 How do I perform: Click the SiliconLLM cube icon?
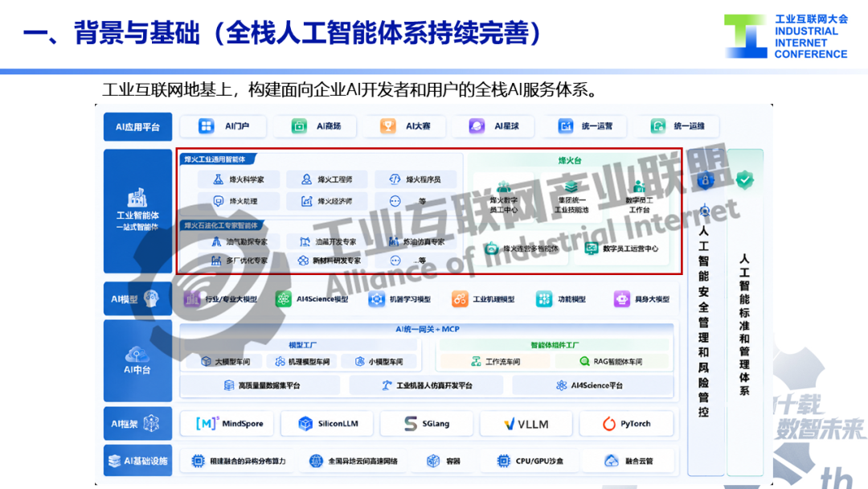[305, 424]
